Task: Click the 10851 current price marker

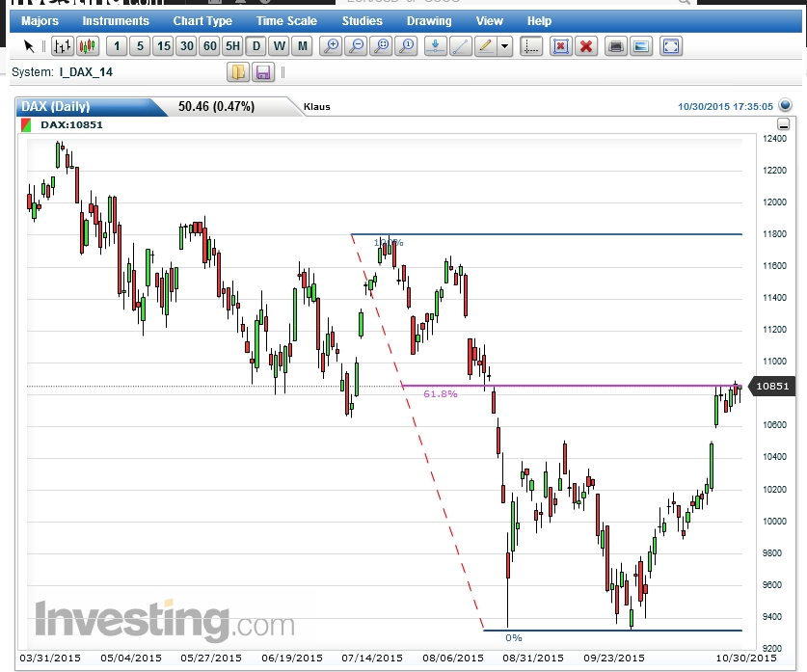Action: point(772,386)
